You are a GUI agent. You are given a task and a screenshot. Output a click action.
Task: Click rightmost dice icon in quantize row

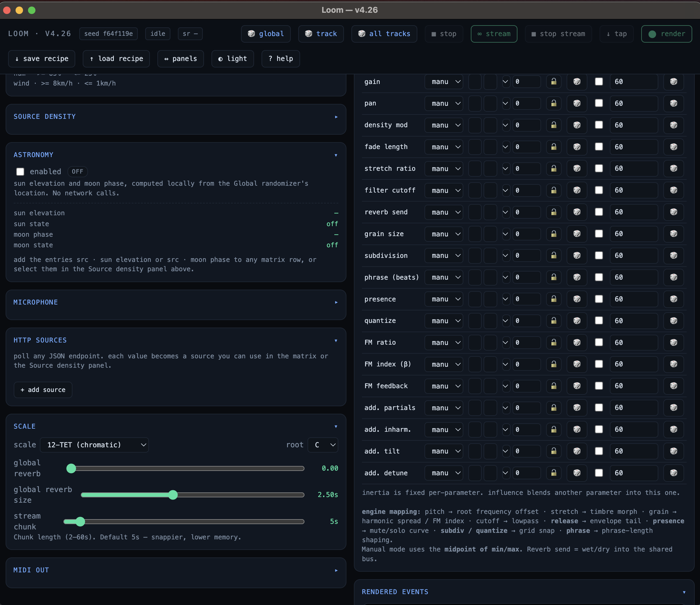(674, 321)
